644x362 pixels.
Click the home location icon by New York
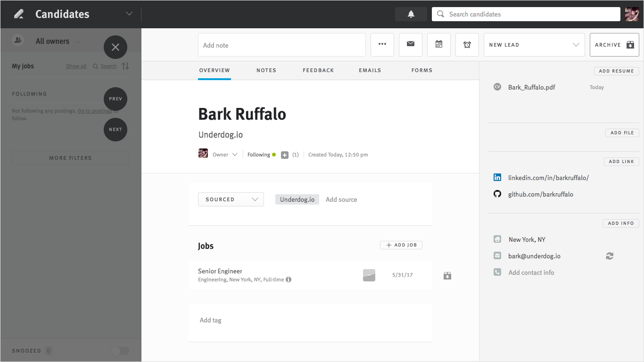[x=497, y=239]
